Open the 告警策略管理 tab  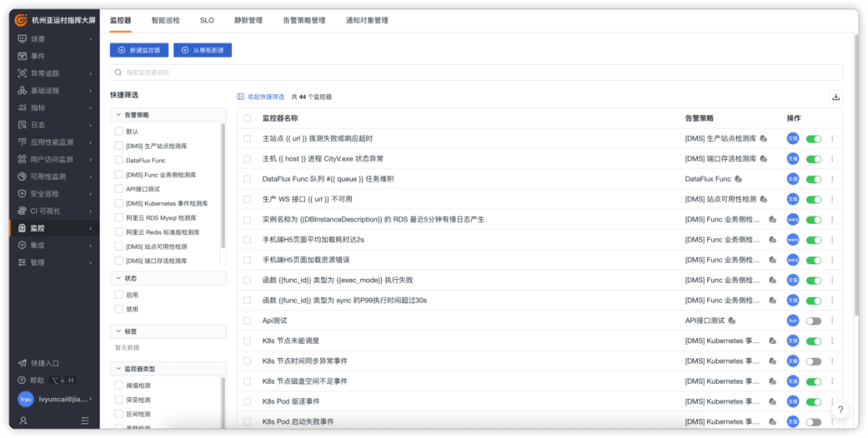(x=304, y=20)
